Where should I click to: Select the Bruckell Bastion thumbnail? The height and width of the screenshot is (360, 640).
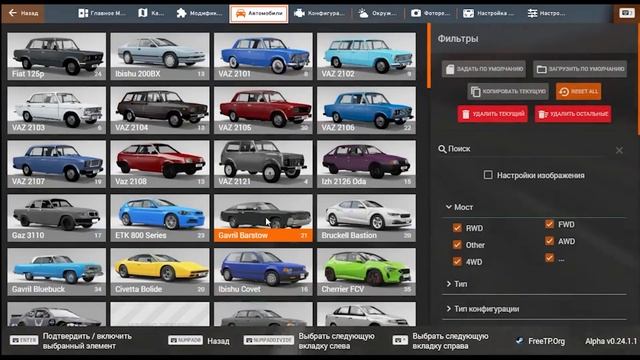click(366, 218)
